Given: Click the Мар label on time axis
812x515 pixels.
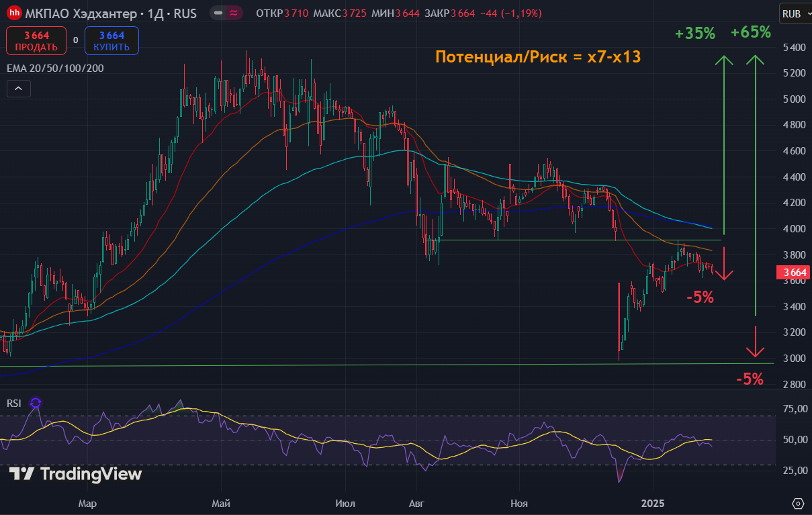Looking at the screenshot, I should (87, 504).
